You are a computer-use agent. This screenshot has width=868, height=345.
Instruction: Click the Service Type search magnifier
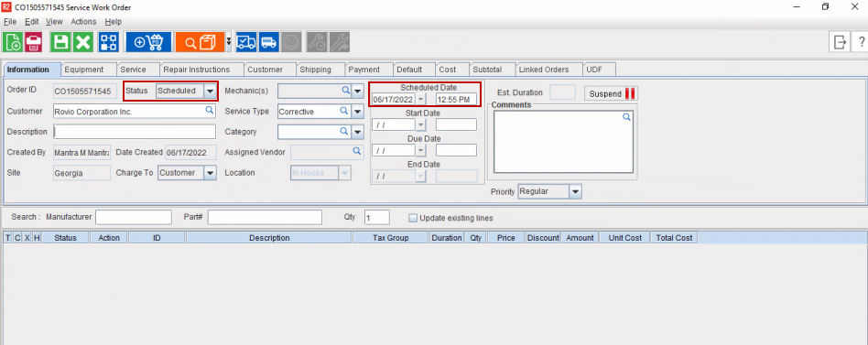(x=344, y=111)
